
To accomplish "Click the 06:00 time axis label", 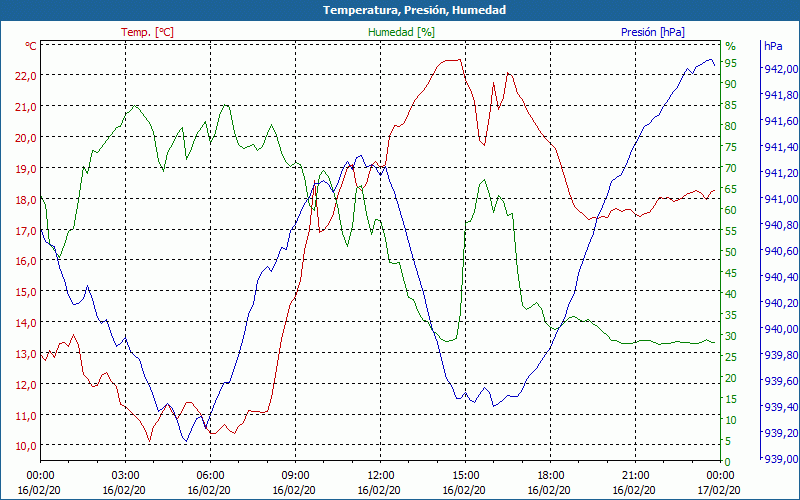I will click(210, 476).
